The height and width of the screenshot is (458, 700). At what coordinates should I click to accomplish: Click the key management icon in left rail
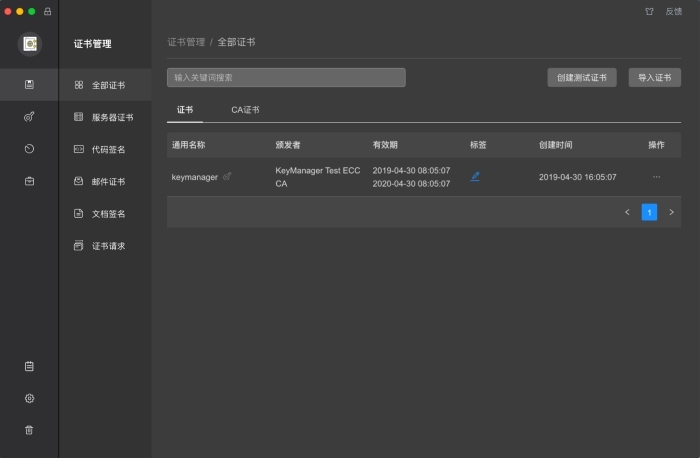(29, 116)
